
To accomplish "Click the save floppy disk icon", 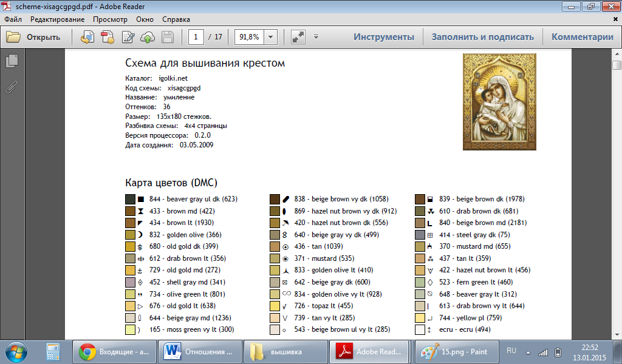I will pos(168,37).
